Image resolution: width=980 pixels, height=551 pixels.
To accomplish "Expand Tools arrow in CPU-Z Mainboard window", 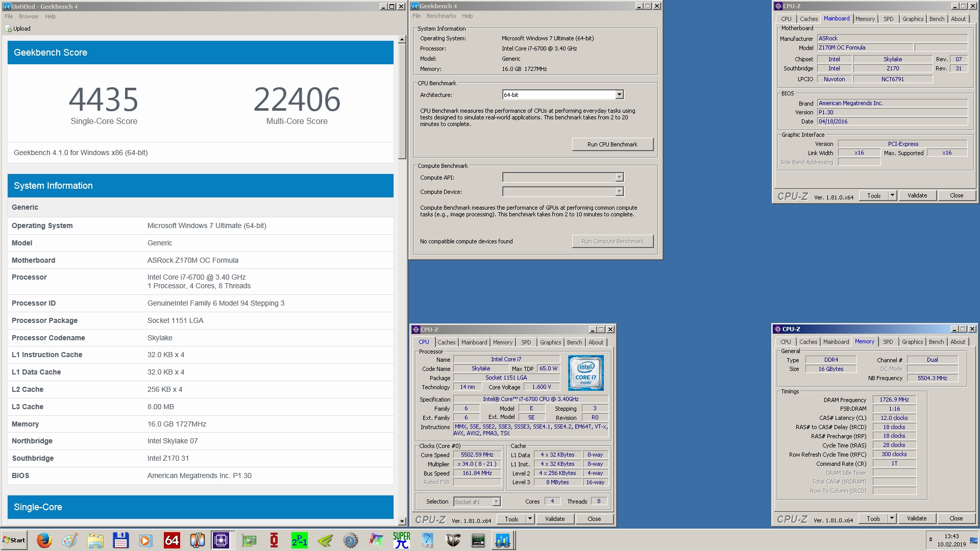I will (x=892, y=195).
